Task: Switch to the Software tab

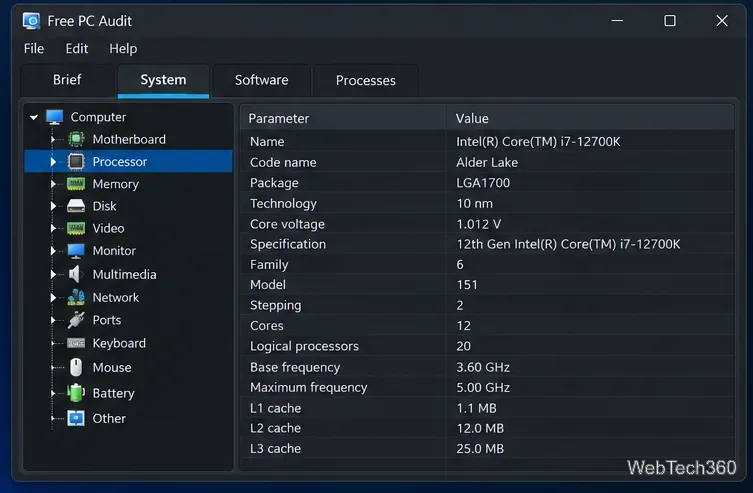Action: coord(262,80)
